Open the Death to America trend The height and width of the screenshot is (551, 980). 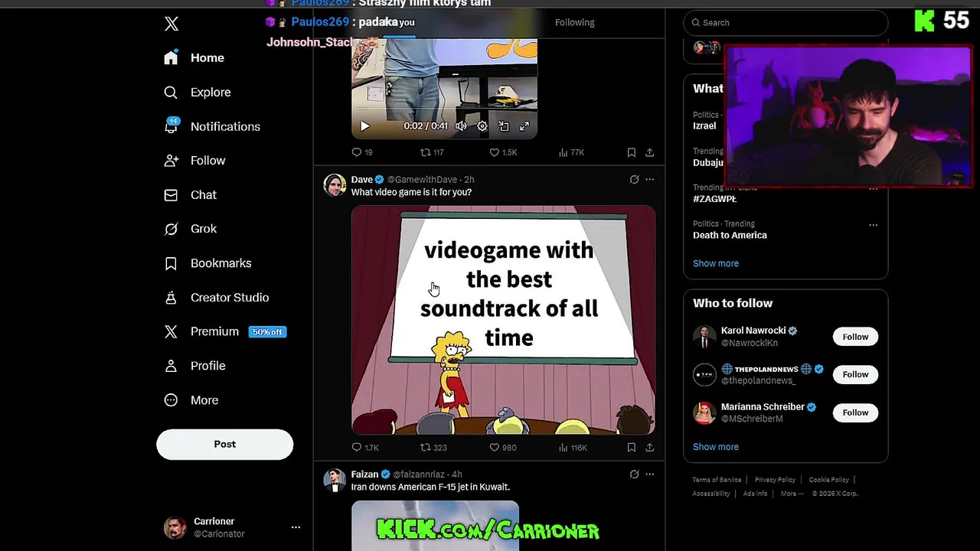pyautogui.click(x=730, y=236)
